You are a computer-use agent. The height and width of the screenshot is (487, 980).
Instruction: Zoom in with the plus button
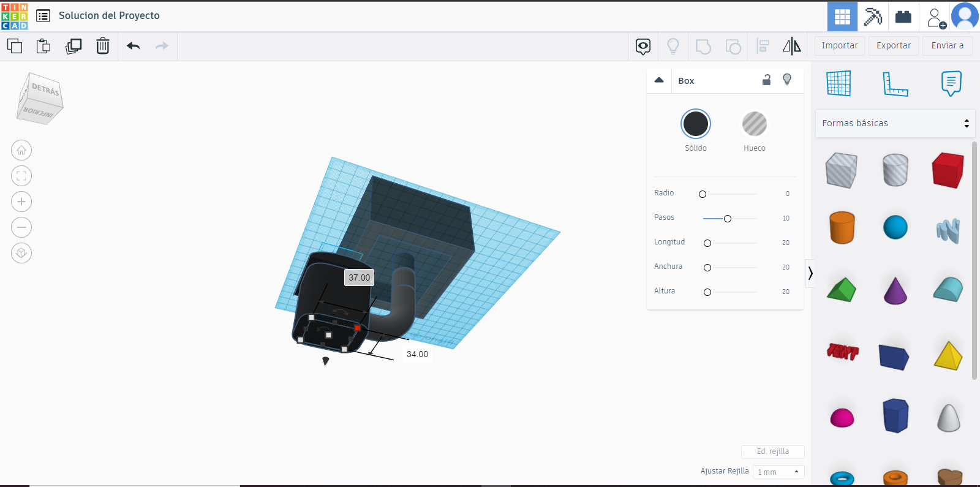[x=21, y=202]
